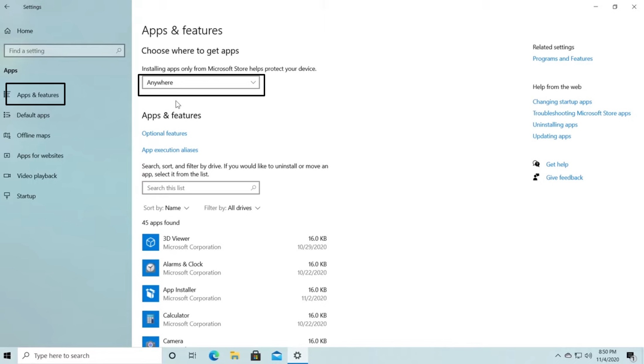Click the network tray icon
644x364 pixels.
click(578, 356)
